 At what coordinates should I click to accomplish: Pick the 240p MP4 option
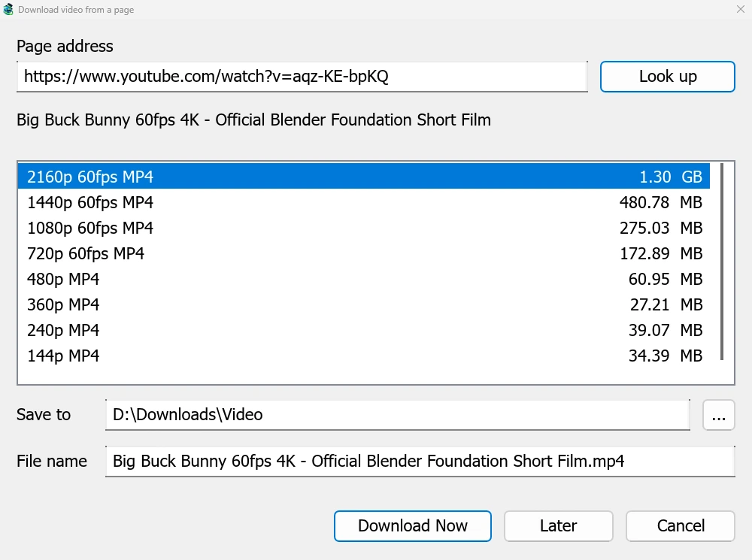[363, 330]
